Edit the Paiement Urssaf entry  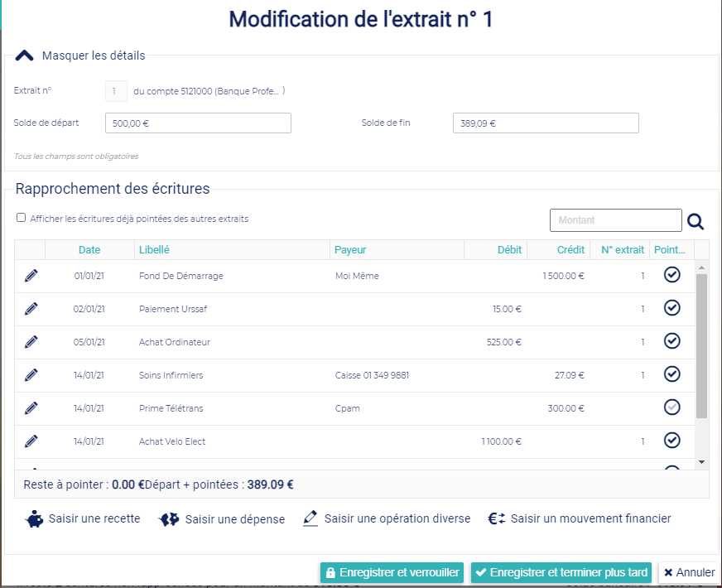click(31, 309)
